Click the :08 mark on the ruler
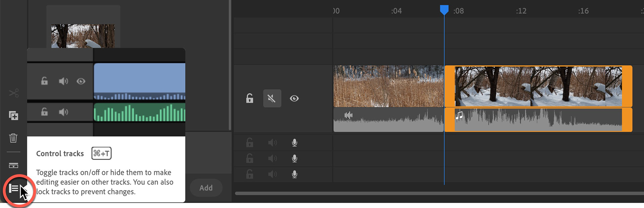This screenshot has height=208, width=644. pyautogui.click(x=459, y=11)
